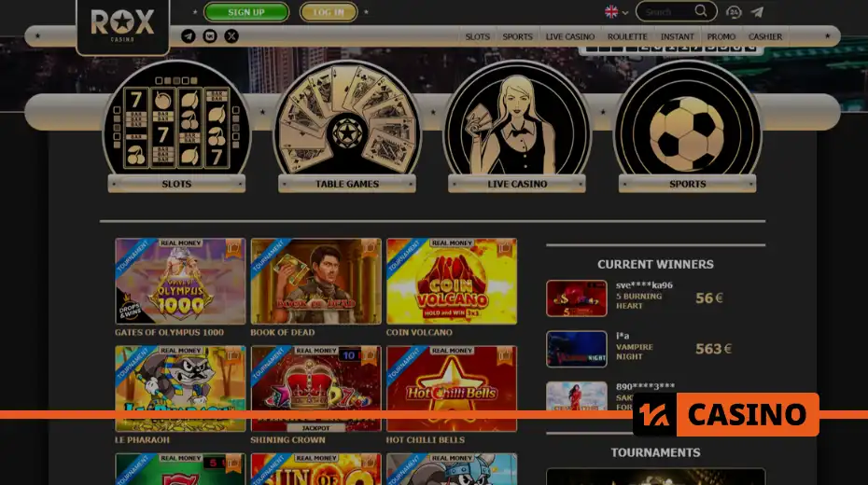
Task: Open the X social icon
Action: tap(231, 36)
